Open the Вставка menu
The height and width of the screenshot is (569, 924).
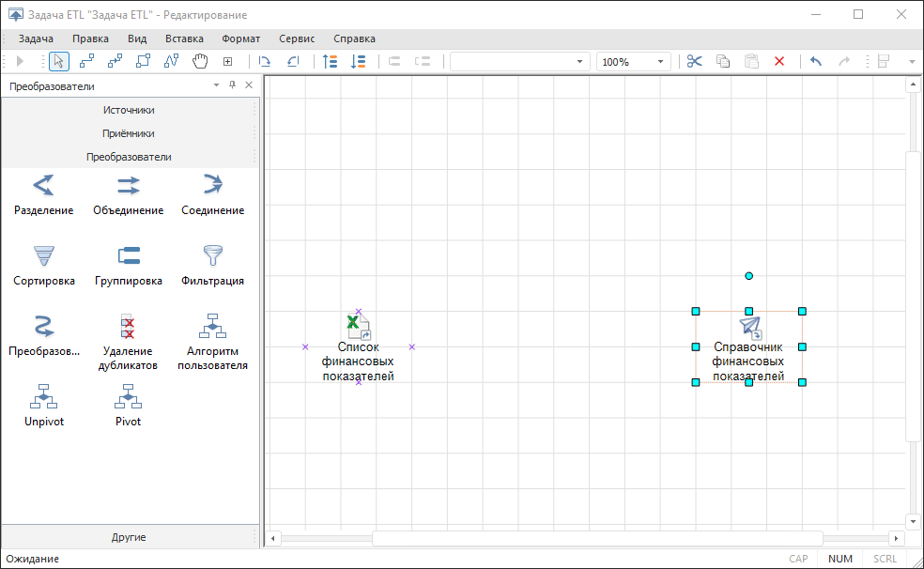point(184,38)
